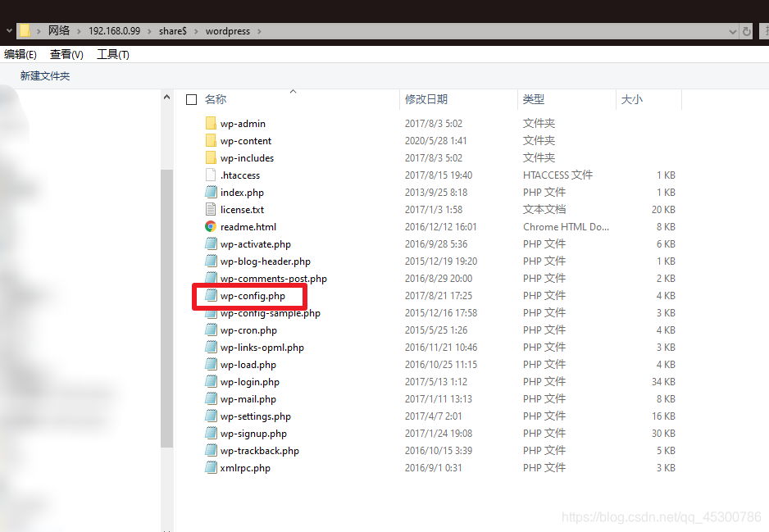769x532 pixels.
Task: Click the 16 KB size cell
Action: [663, 416]
